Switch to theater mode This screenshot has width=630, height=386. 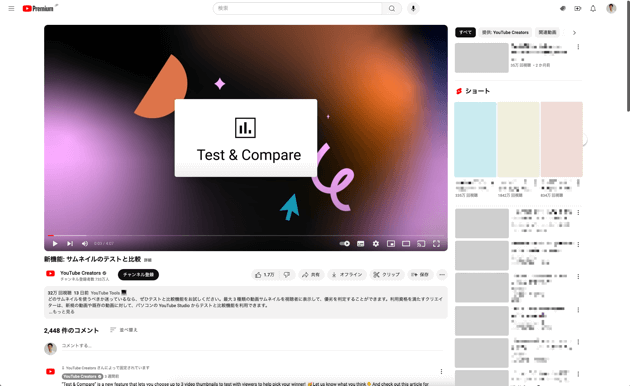pos(406,243)
